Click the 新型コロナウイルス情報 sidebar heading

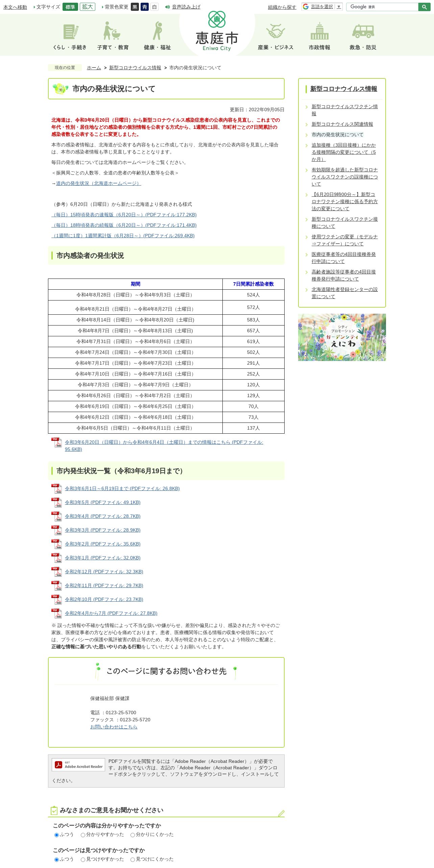(343, 89)
